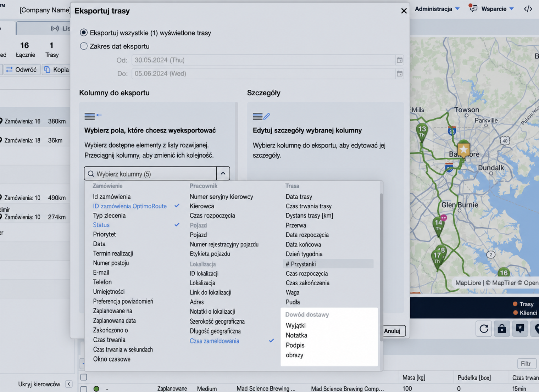Click the Trasy orange legend dot

coord(515,304)
